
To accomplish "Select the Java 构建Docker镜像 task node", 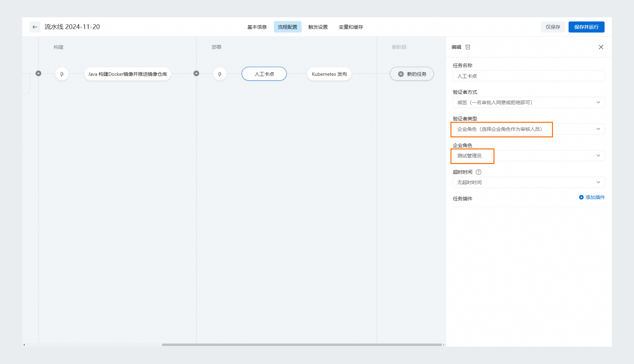I will (127, 74).
